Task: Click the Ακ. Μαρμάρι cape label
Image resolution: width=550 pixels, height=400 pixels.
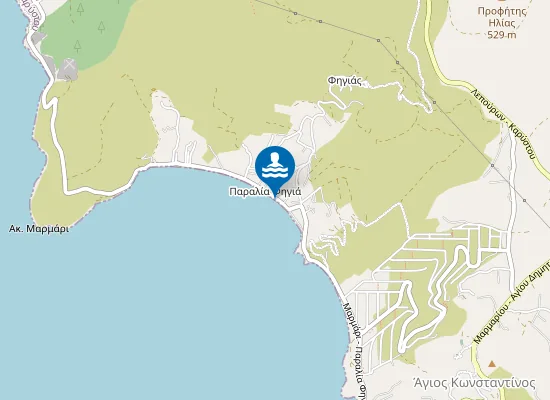Action: [39, 229]
